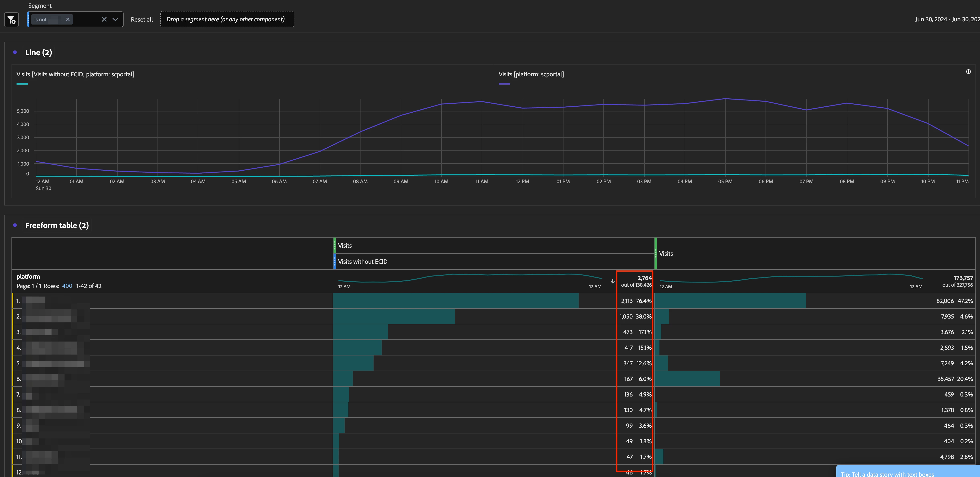Collapse Line (2) visualization via purple dot
This screenshot has height=477, width=980.
(x=15, y=53)
